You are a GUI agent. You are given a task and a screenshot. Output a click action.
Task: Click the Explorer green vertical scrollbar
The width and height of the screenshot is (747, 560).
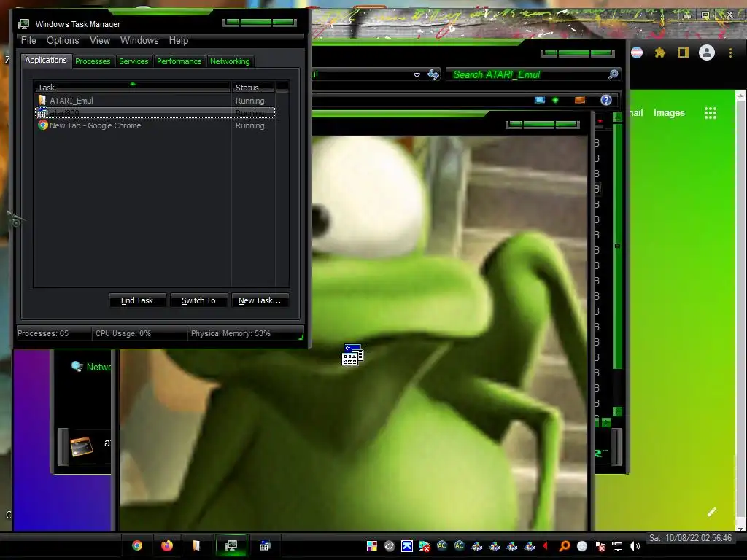click(617, 246)
